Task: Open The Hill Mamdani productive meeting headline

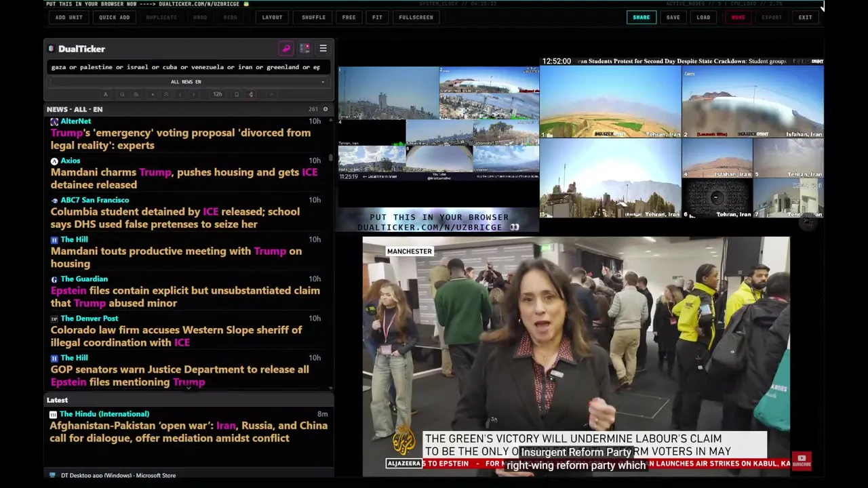Action: coord(176,258)
